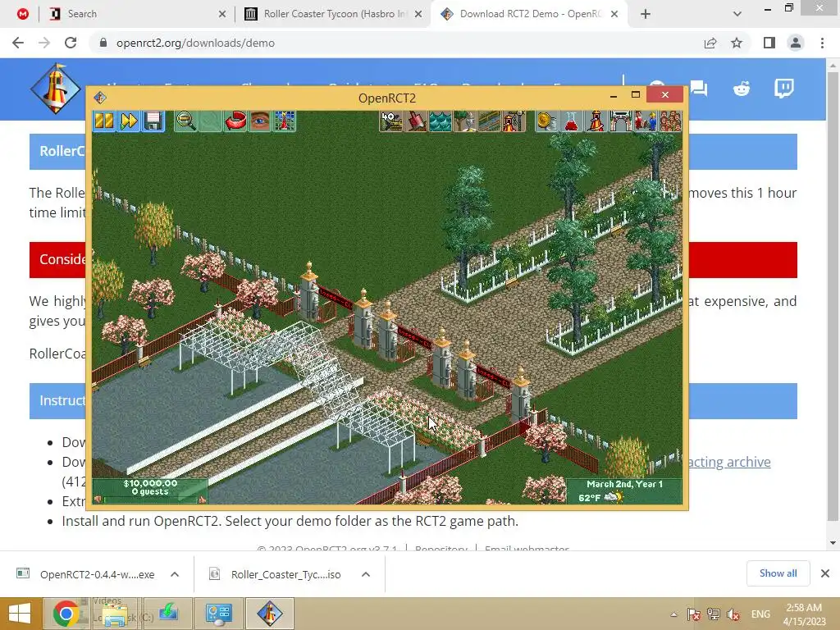
Task: Click the 0 guests counter
Action: [150, 492]
